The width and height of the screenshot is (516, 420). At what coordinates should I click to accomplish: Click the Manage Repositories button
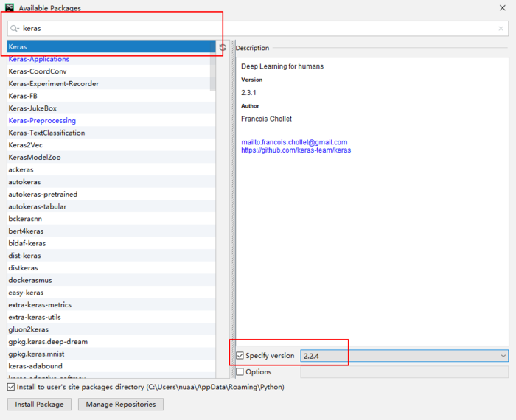tap(121, 405)
